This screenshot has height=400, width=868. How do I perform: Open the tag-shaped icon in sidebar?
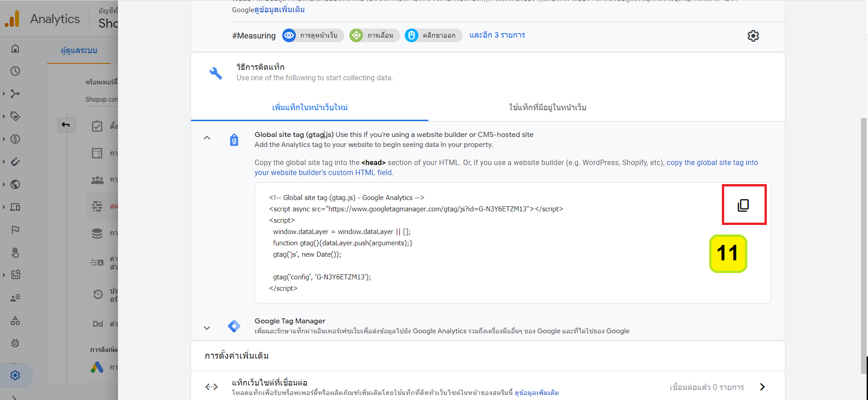15,117
